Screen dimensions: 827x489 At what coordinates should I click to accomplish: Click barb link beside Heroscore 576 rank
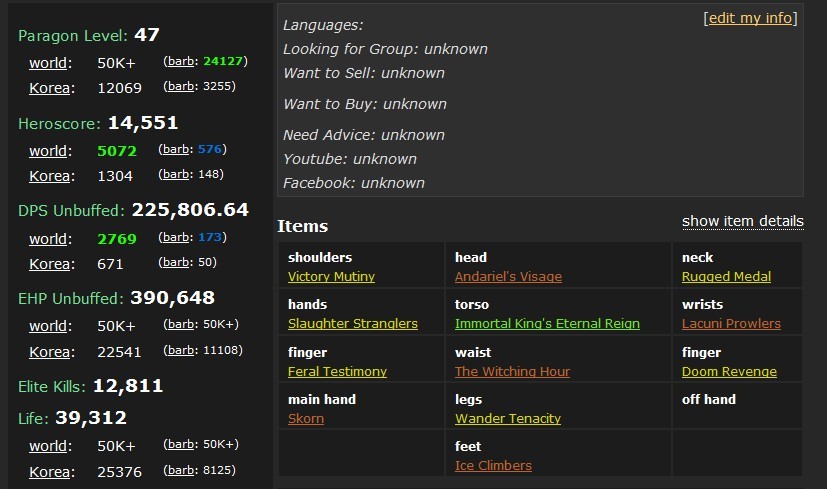point(176,149)
